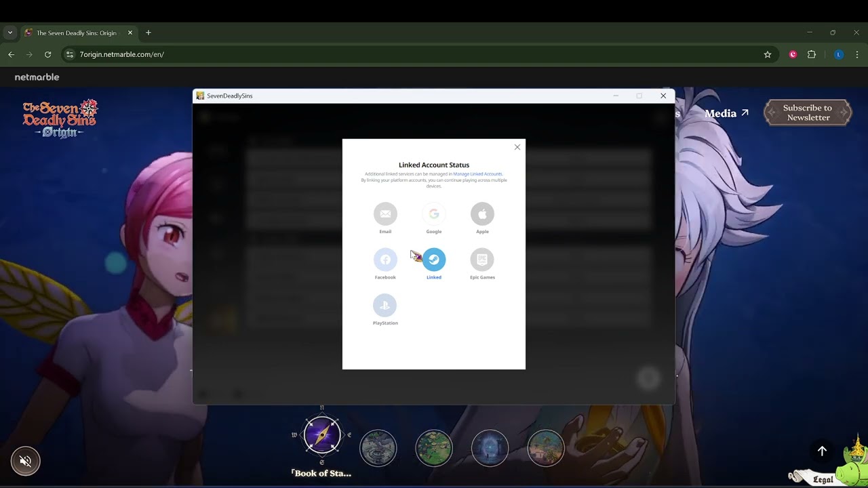Open a new browser tab
The height and width of the screenshot is (488, 868).
point(149,33)
